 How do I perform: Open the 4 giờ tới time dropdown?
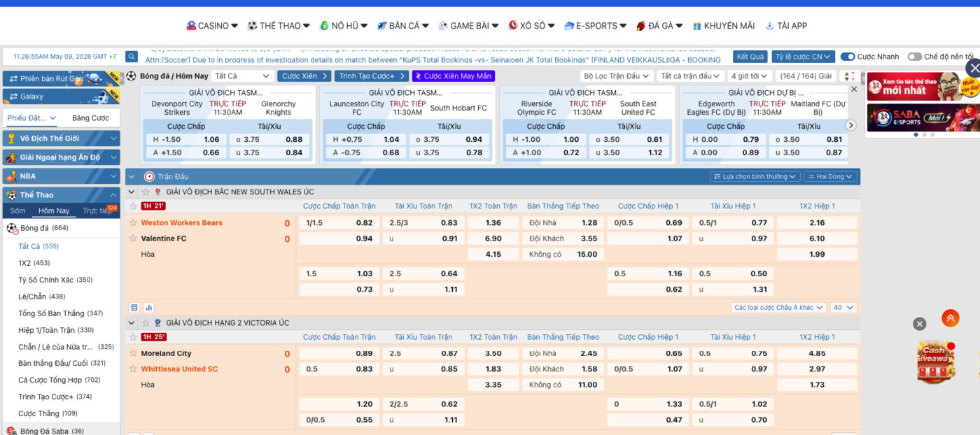pos(750,76)
